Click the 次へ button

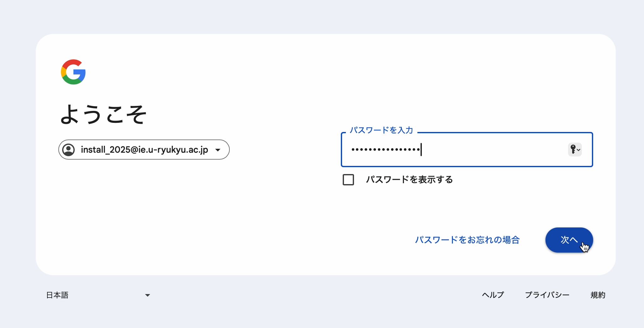coord(569,240)
